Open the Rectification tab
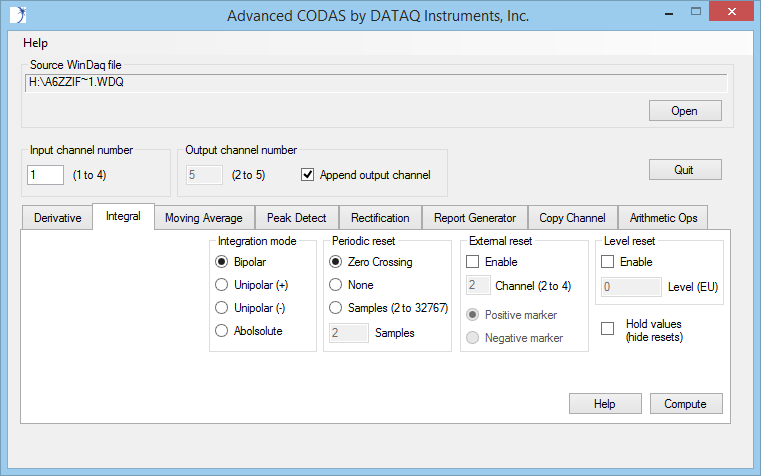 [x=380, y=218]
